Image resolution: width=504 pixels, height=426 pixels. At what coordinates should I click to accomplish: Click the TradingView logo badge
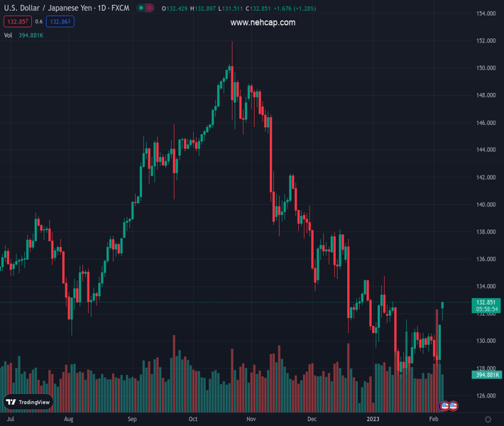[28, 402]
